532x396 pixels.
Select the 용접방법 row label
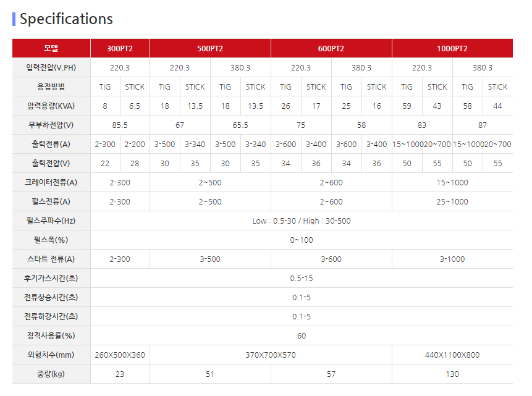[x=51, y=87]
